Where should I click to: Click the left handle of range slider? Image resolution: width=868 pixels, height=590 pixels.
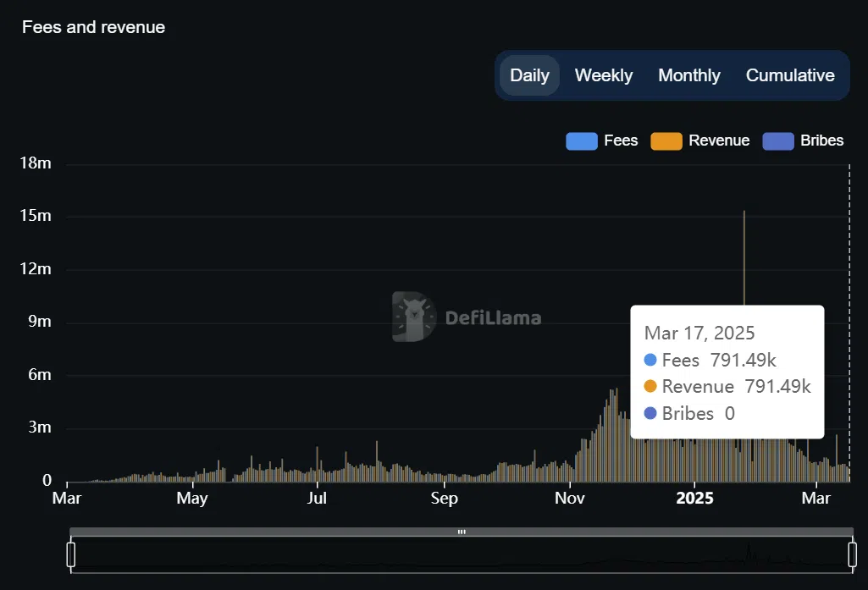pyautogui.click(x=71, y=554)
